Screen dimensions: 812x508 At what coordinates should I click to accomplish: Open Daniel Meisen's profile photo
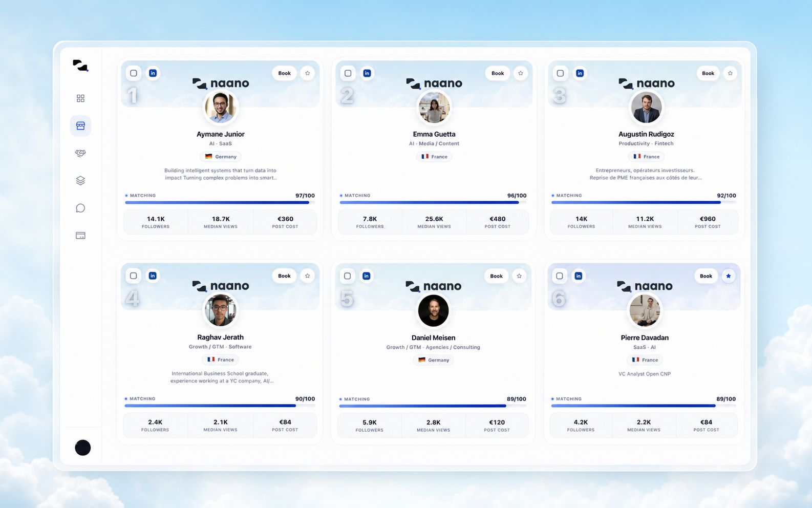pos(433,310)
